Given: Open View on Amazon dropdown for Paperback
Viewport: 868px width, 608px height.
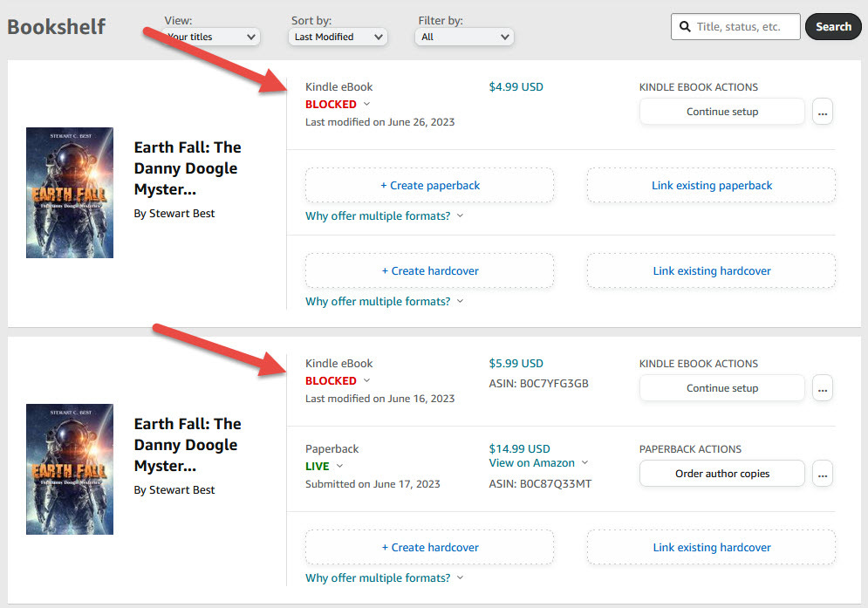Looking at the screenshot, I should (x=538, y=463).
